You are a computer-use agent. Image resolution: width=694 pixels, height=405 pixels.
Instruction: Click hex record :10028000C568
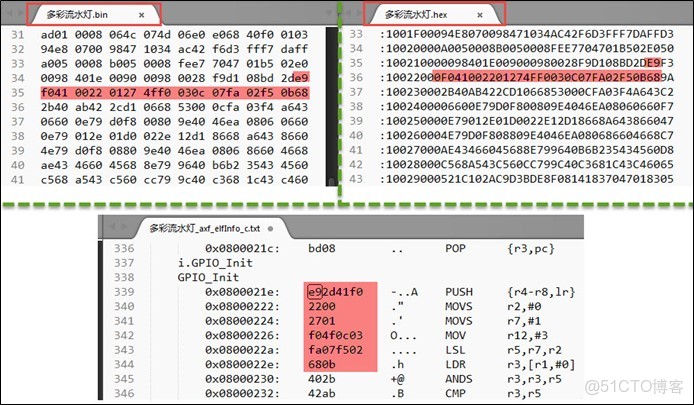click(527, 164)
